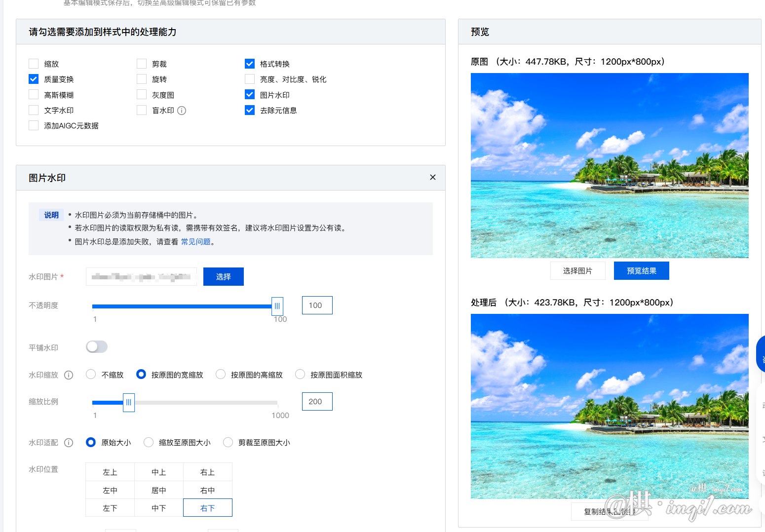Screen dimensions: 765x532
Task: Close the 图片水印 panel with X
Action: pos(432,178)
